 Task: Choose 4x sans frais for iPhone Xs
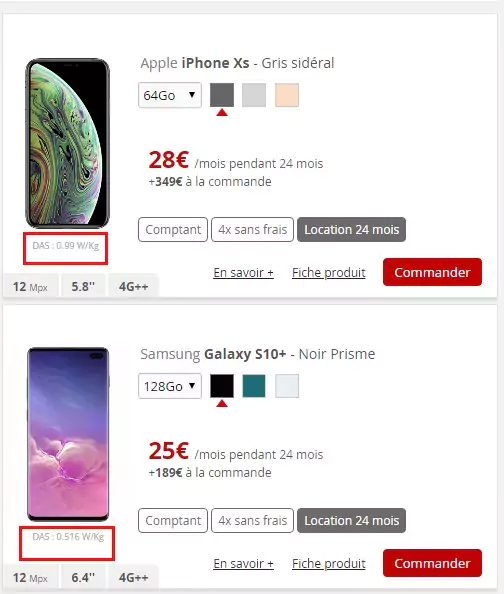click(252, 230)
